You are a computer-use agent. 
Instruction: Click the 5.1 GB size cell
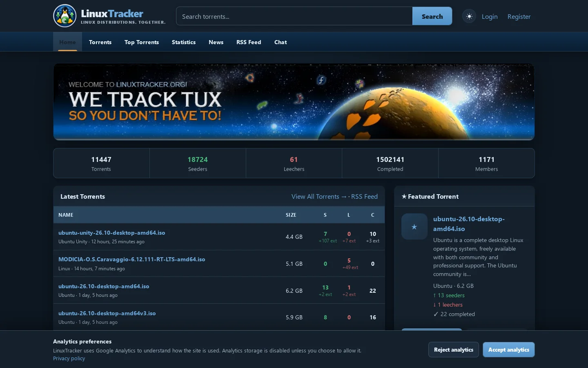click(x=294, y=264)
